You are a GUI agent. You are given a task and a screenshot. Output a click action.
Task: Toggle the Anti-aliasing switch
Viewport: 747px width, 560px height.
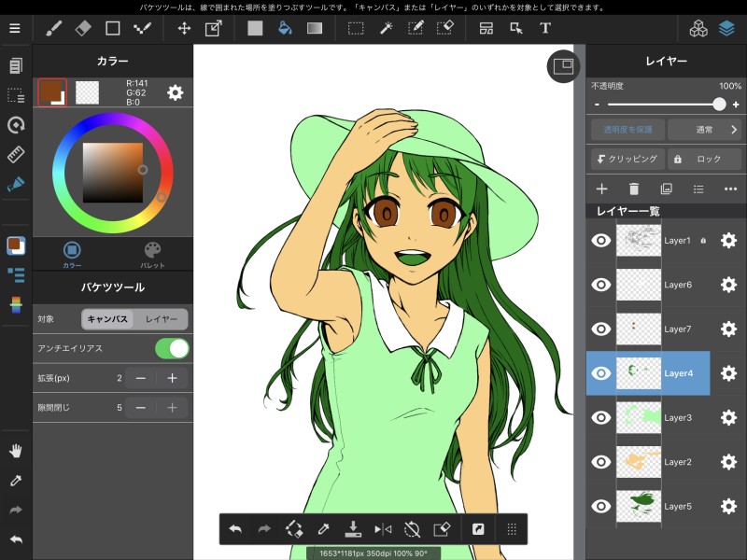click(172, 348)
